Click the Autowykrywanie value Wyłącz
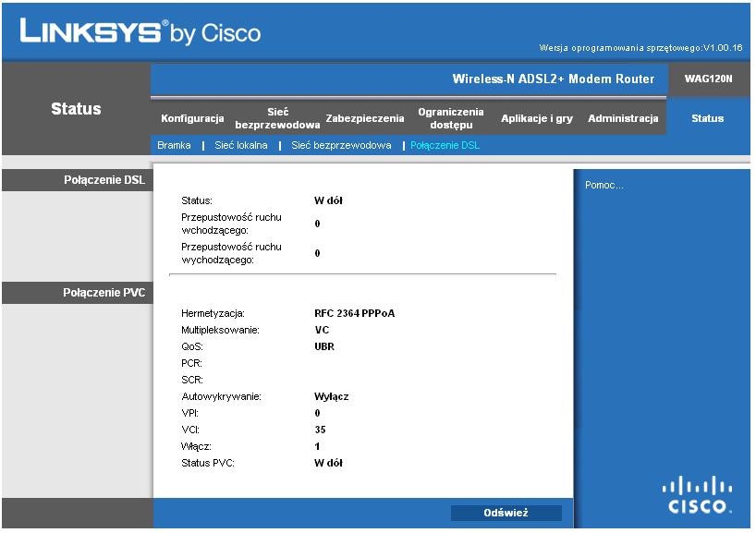 coord(331,396)
